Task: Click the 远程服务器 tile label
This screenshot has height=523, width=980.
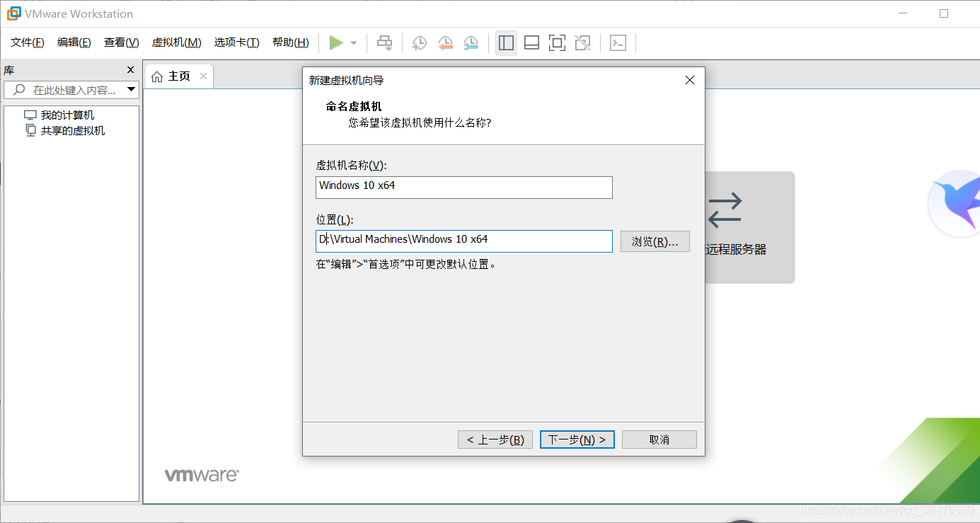Action: 736,250
